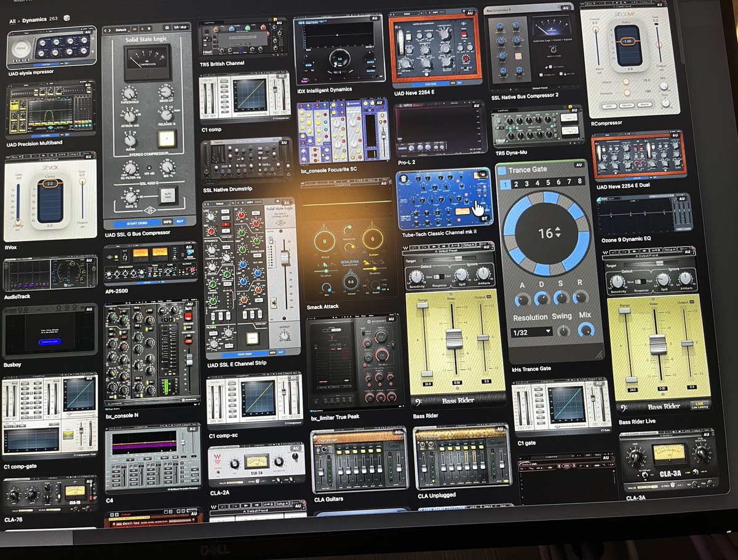Click the circular step ring in kHs Trance Gate
738x560 pixels.
[546, 233]
